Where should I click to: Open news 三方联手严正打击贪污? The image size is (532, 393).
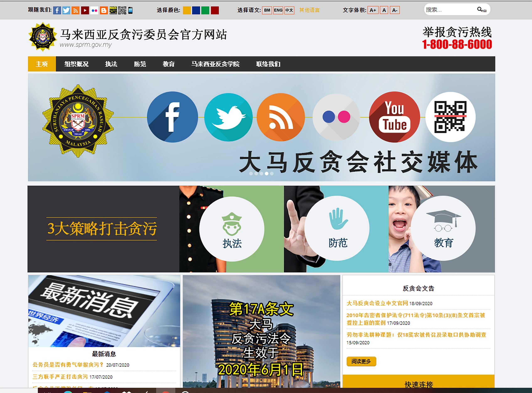(60, 377)
